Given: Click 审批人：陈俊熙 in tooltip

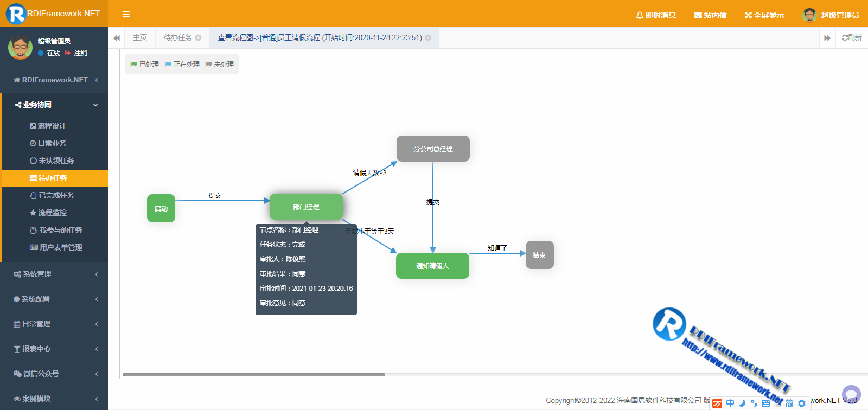Looking at the screenshot, I should (x=283, y=259).
